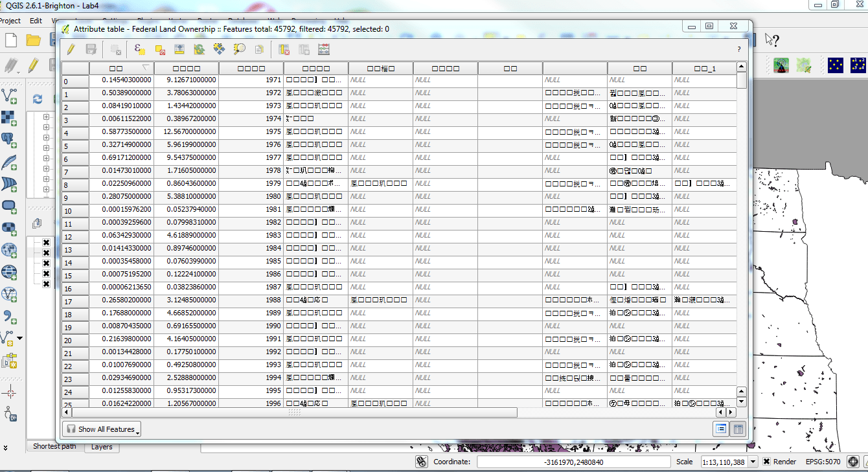
Task: Toggle third layer visibility checkbox
Action: [x=46, y=264]
